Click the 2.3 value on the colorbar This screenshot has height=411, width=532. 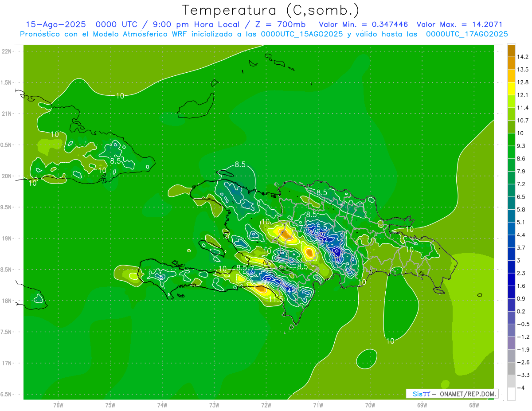521,273
